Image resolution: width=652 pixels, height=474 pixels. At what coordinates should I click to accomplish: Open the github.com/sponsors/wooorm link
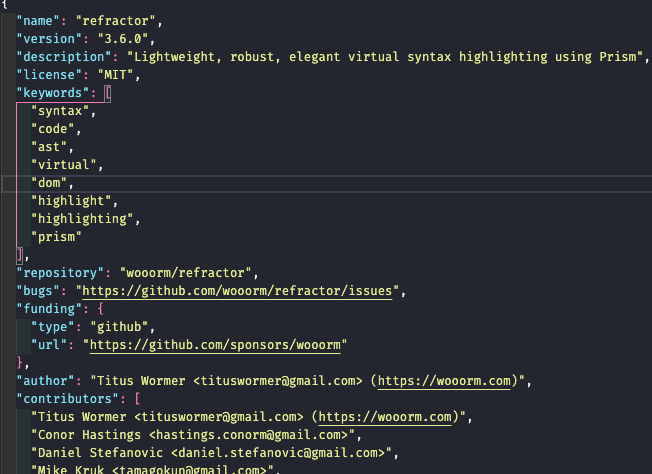215,345
